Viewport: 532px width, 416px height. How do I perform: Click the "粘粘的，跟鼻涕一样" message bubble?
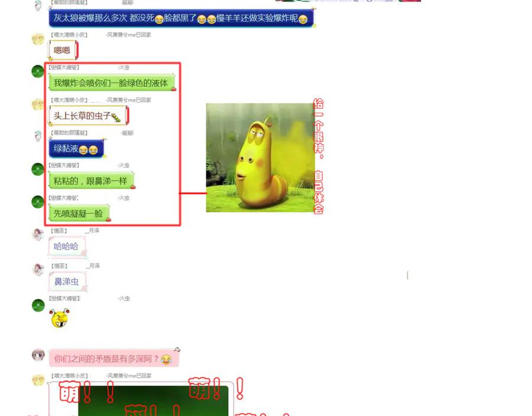tap(90, 181)
